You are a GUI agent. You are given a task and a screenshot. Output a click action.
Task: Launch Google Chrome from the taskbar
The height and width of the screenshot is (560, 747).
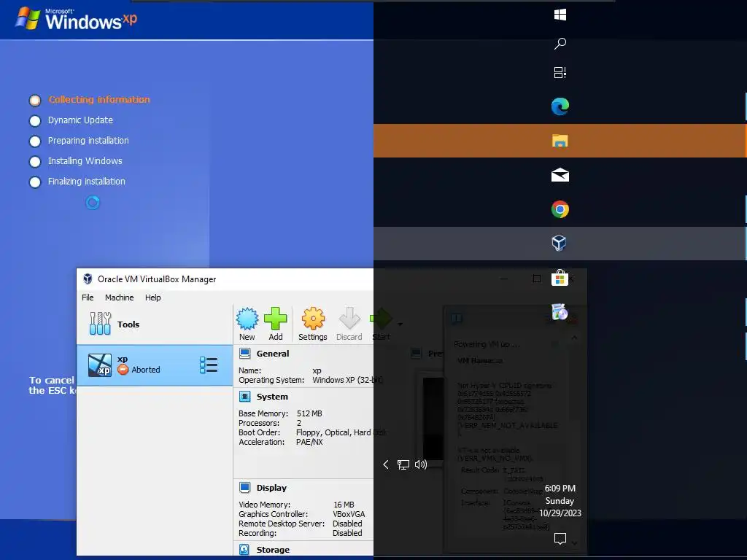[x=560, y=209]
